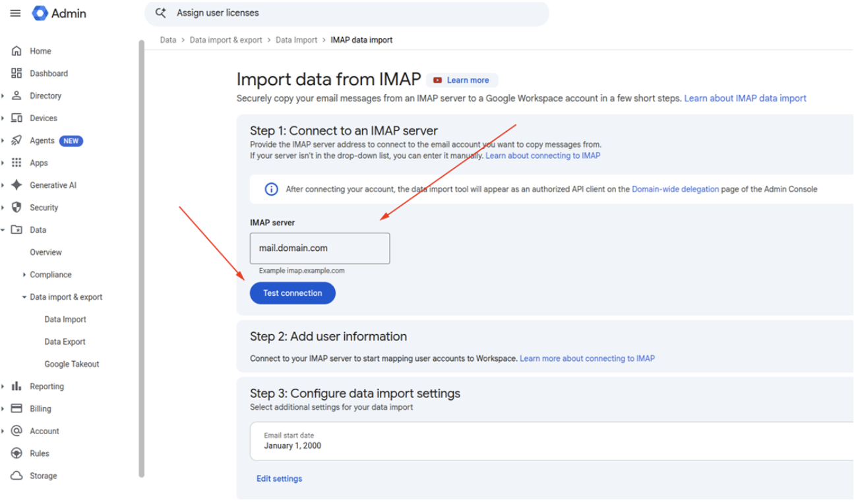This screenshot has height=504, width=854.
Task: Open Data Import in the sidebar
Action: click(x=65, y=320)
